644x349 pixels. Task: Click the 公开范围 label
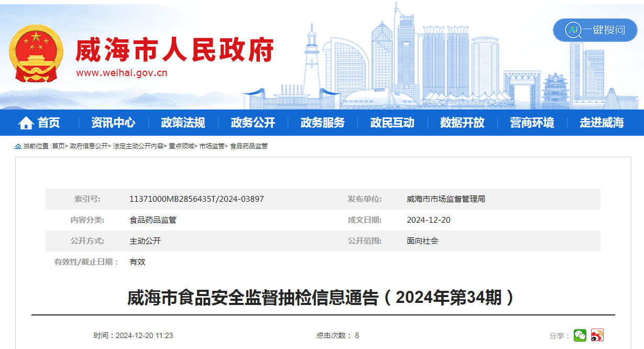pyautogui.click(x=365, y=241)
